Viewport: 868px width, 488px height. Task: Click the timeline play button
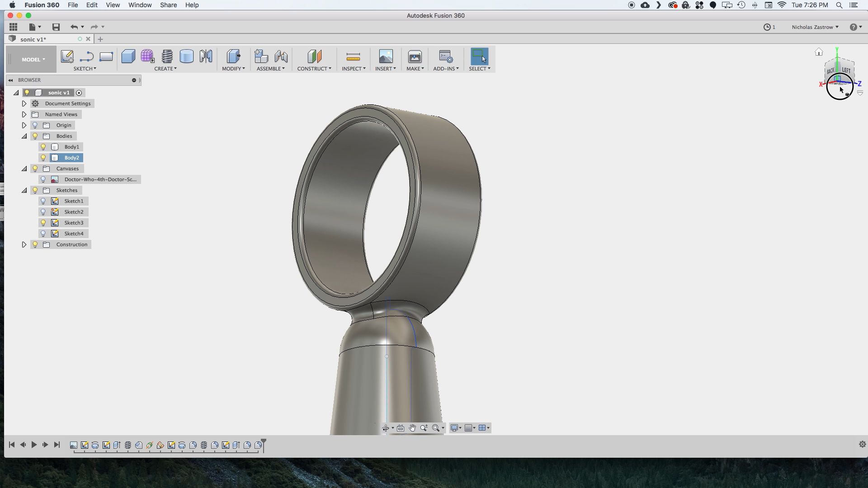(x=34, y=445)
